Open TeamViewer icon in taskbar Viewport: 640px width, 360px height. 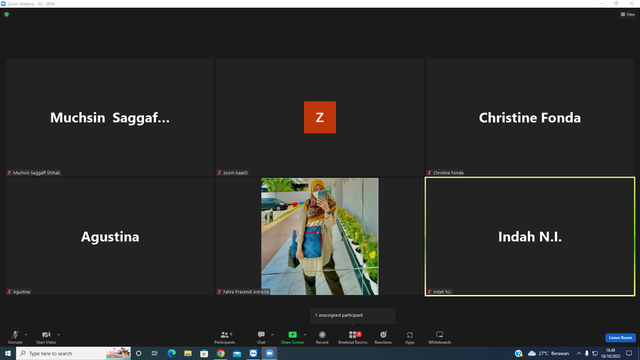pos(253,353)
